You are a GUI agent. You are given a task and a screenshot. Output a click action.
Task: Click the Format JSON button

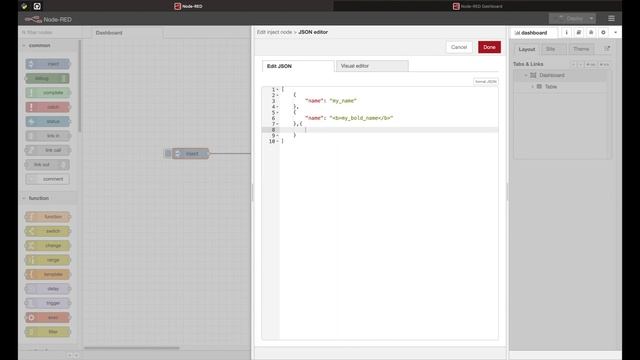click(486, 82)
